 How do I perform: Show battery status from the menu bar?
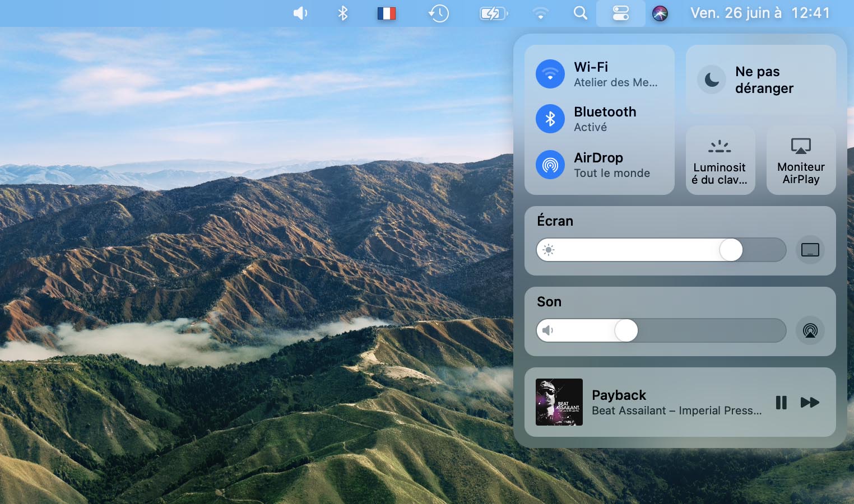pos(494,13)
